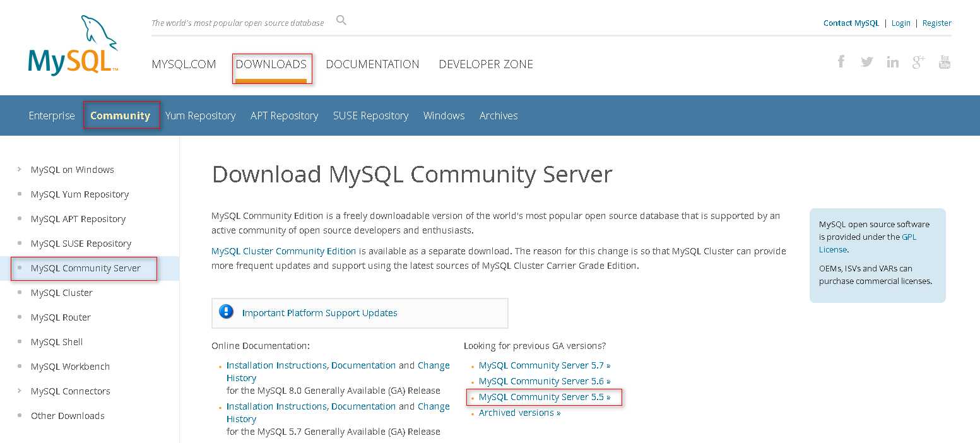Switch to Enterprise downloads tab
This screenshot has width=980, height=443.
[x=52, y=115]
